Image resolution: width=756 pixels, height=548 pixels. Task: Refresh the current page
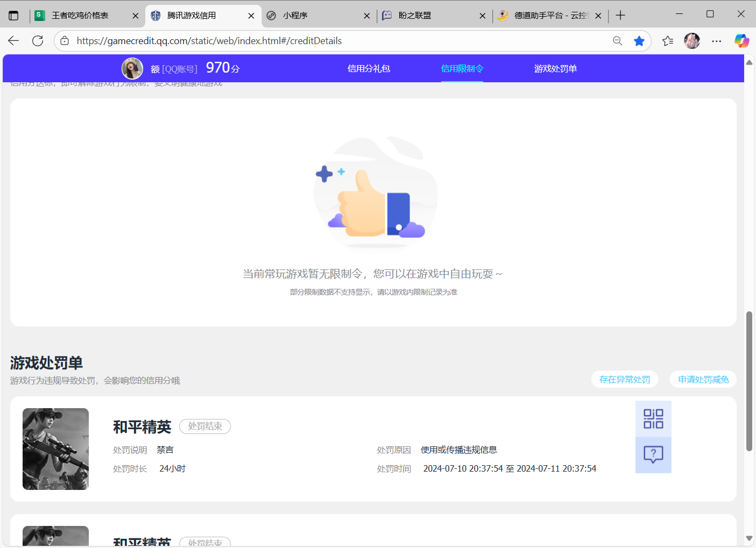tap(38, 41)
